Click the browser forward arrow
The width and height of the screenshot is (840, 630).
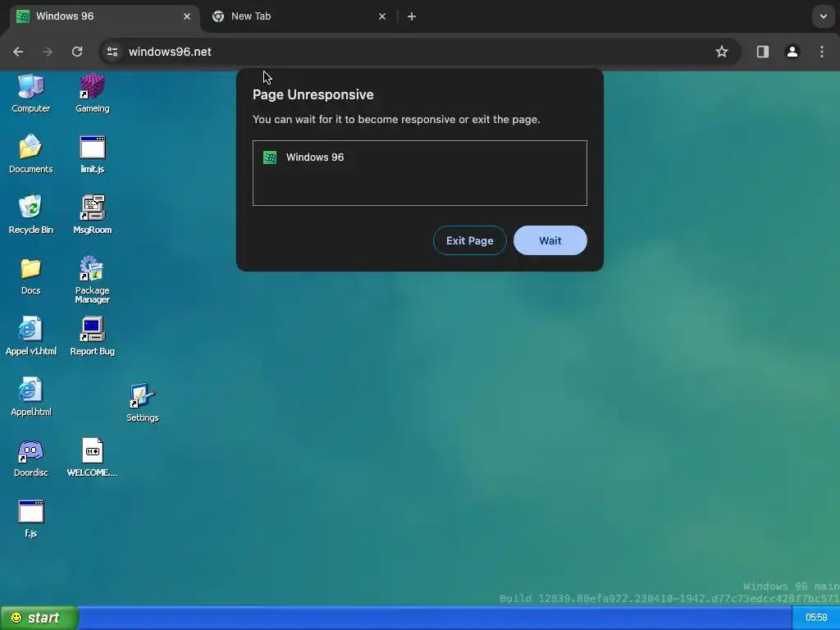48,52
